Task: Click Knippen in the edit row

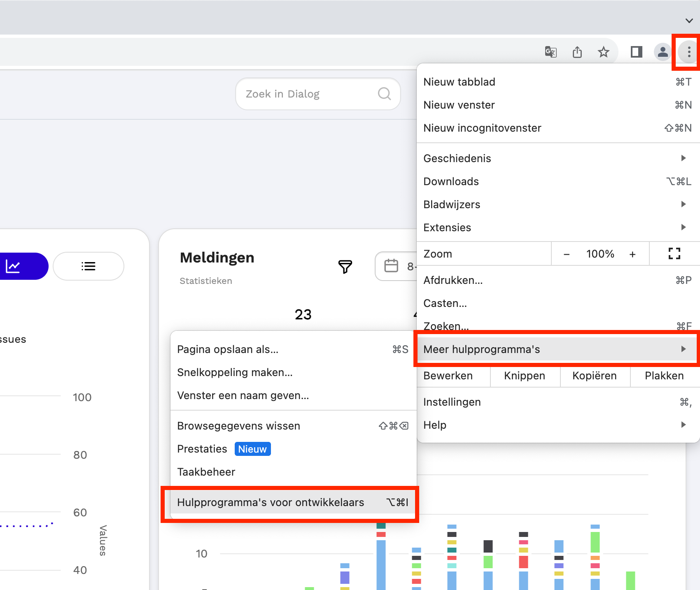Action: (x=525, y=376)
